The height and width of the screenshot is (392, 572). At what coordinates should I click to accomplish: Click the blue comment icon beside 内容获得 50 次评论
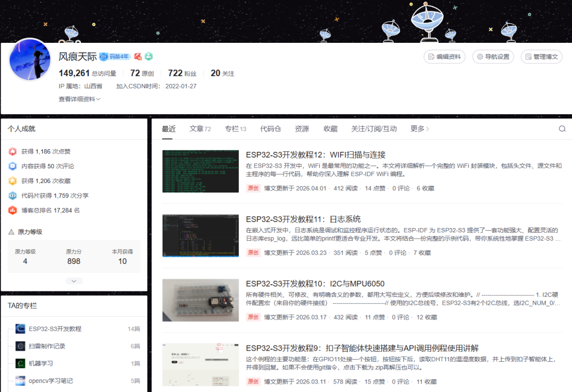[x=13, y=166]
